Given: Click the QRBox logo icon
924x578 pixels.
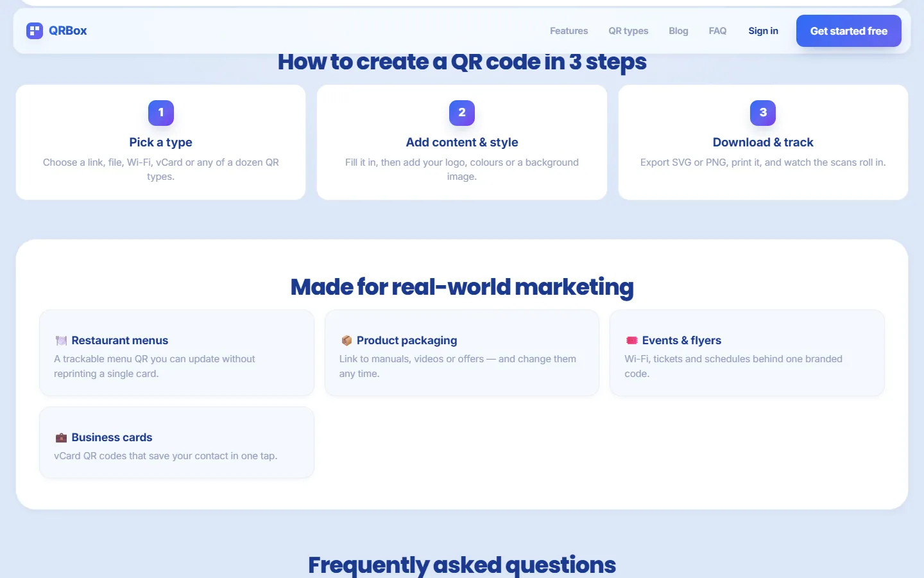Looking at the screenshot, I should (x=35, y=31).
